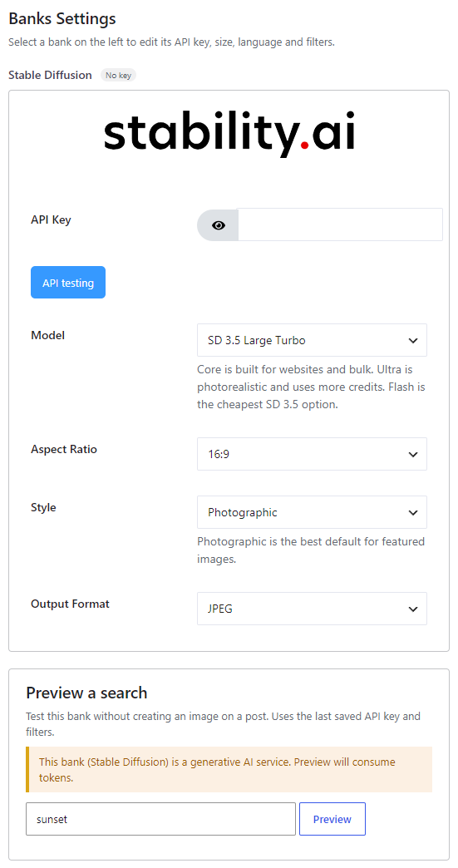Click the Aspect Ratio label
This screenshot has width=458, height=868.
click(64, 450)
